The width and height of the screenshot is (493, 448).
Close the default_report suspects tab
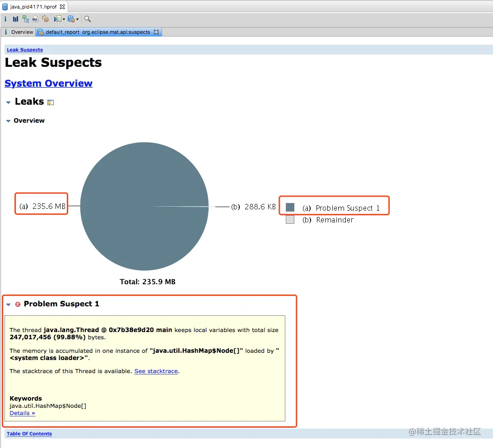click(156, 32)
